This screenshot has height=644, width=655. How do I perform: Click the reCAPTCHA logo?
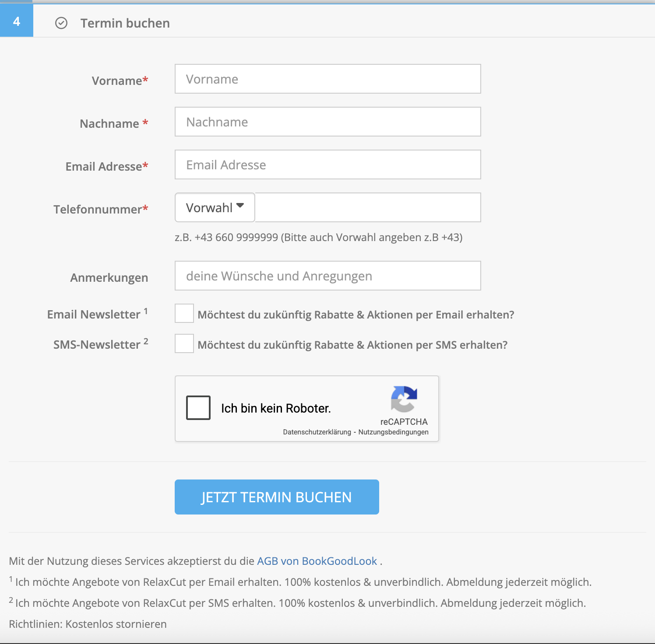(404, 399)
